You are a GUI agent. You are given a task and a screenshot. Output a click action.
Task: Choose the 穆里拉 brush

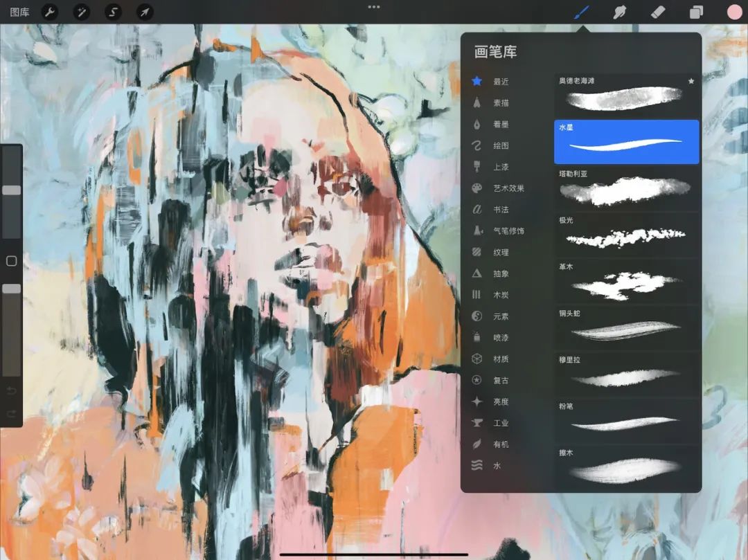point(626,374)
